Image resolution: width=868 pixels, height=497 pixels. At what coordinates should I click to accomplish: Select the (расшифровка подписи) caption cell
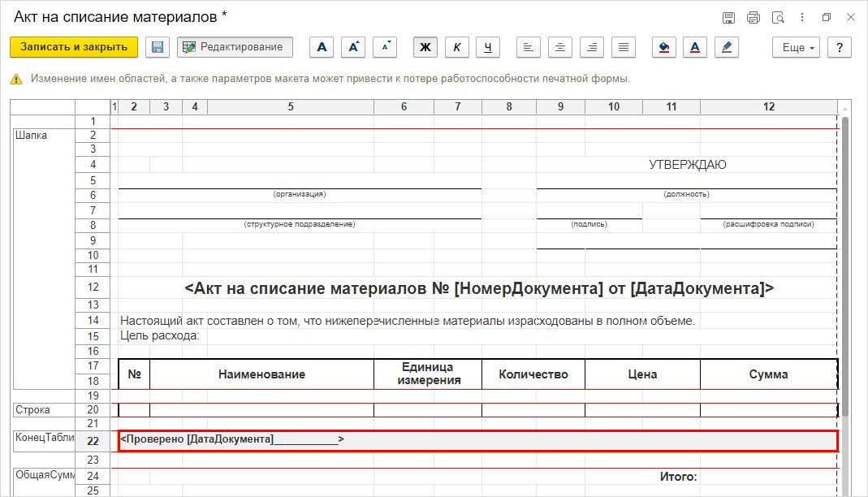[768, 224]
